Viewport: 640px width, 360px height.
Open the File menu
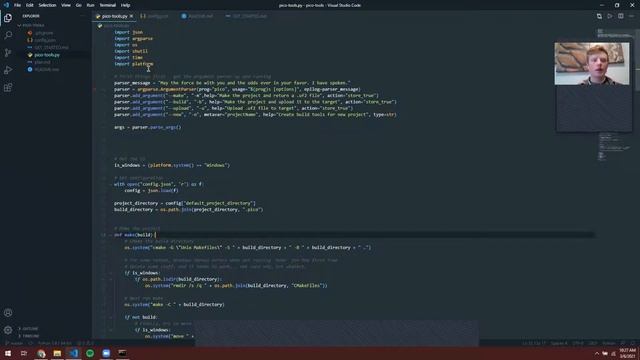tap(17, 5)
